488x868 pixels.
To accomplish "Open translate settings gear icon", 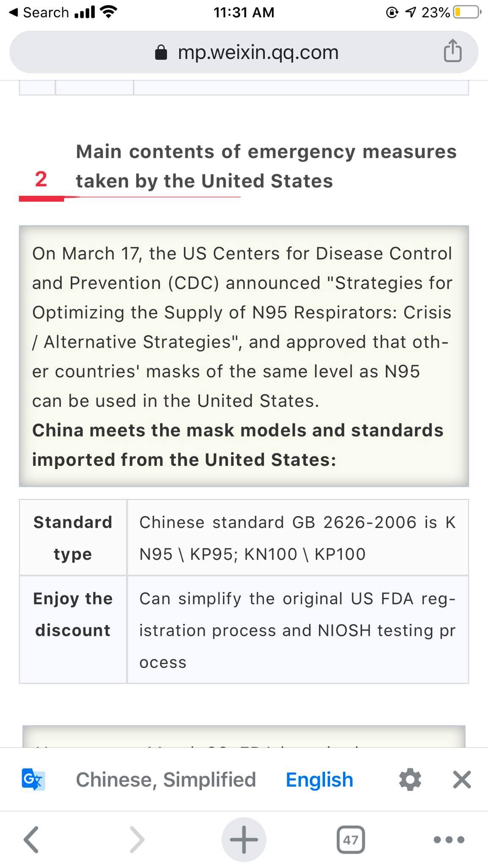I will click(410, 779).
